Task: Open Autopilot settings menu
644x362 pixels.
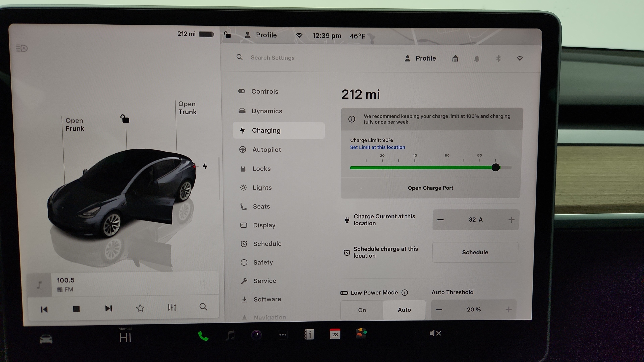Action: point(266,150)
